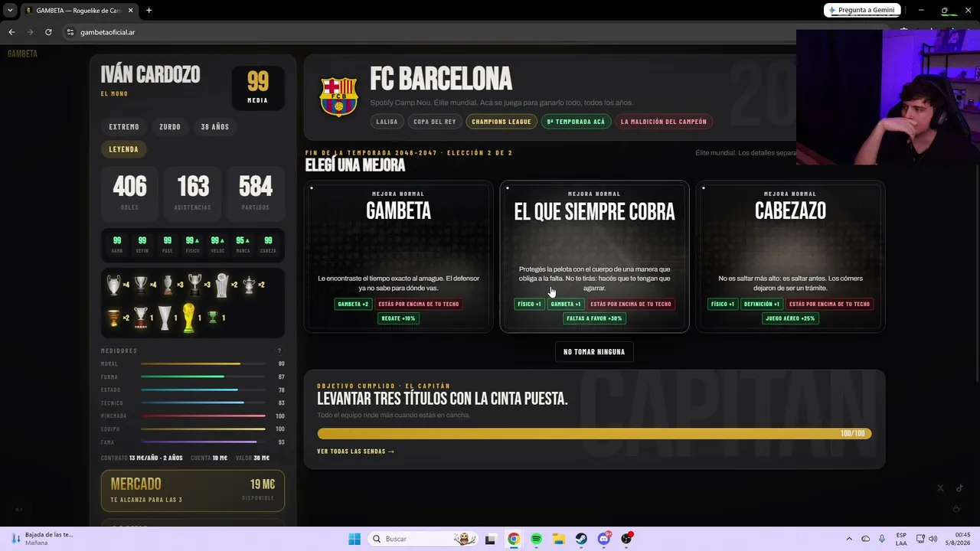Image resolution: width=980 pixels, height=551 pixels.
Task: Choose the CABEZAZO upgrade card
Action: (x=790, y=256)
